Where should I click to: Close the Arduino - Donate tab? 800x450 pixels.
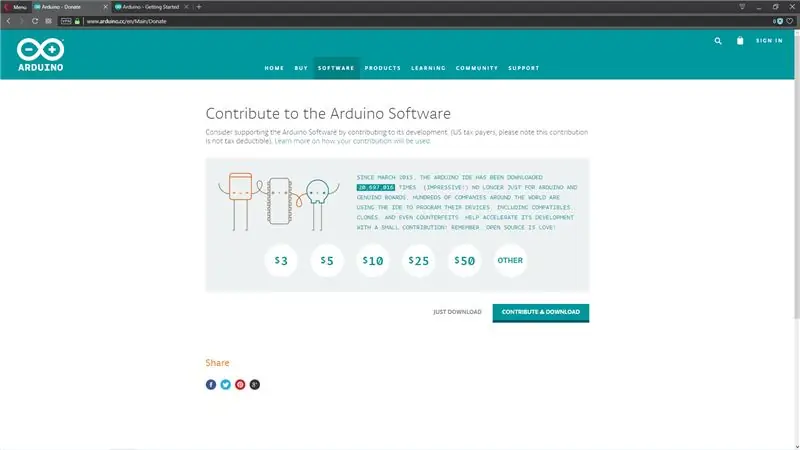[105, 7]
